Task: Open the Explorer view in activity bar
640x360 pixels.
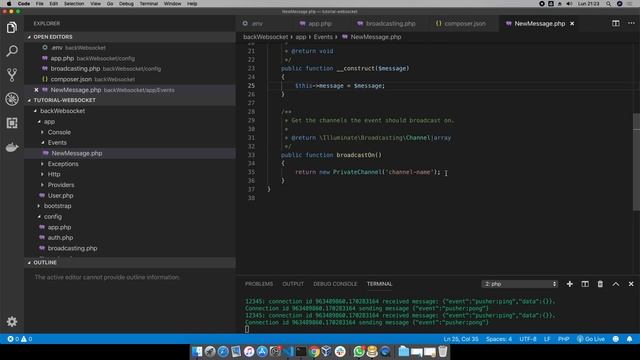Action: (12, 27)
